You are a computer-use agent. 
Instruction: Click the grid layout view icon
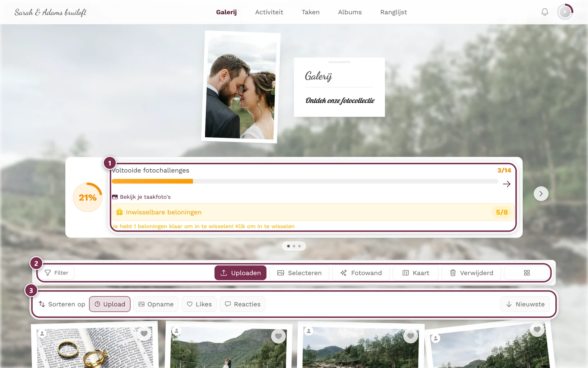[527, 273]
